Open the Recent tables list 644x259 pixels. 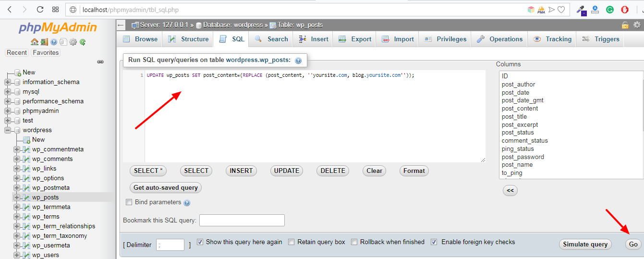[x=17, y=53]
